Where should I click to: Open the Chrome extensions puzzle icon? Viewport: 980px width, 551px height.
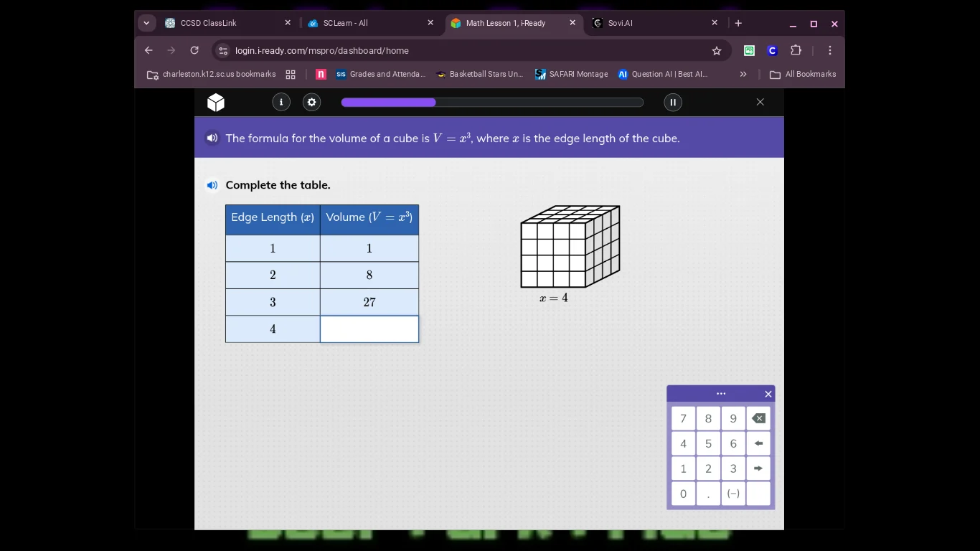click(x=796, y=50)
